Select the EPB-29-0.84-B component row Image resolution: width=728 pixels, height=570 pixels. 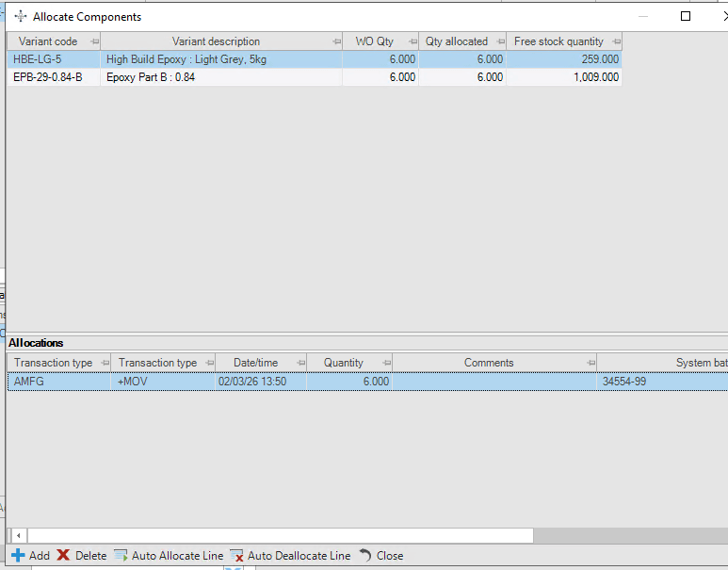[315, 77]
